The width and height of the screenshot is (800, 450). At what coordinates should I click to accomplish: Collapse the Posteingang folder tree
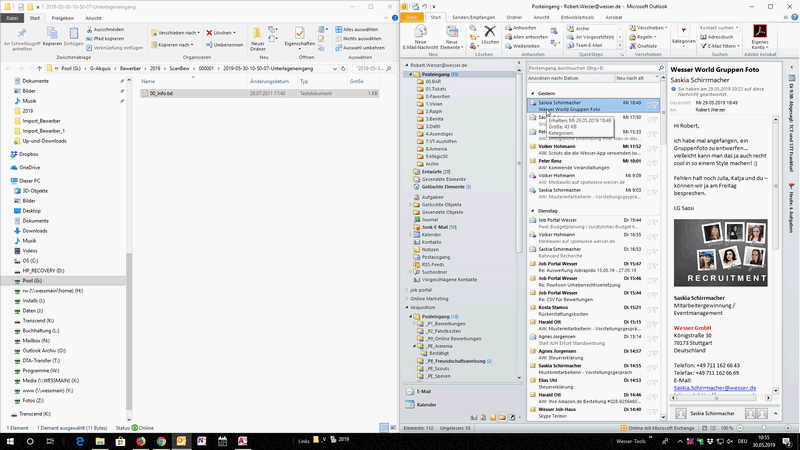click(410, 74)
